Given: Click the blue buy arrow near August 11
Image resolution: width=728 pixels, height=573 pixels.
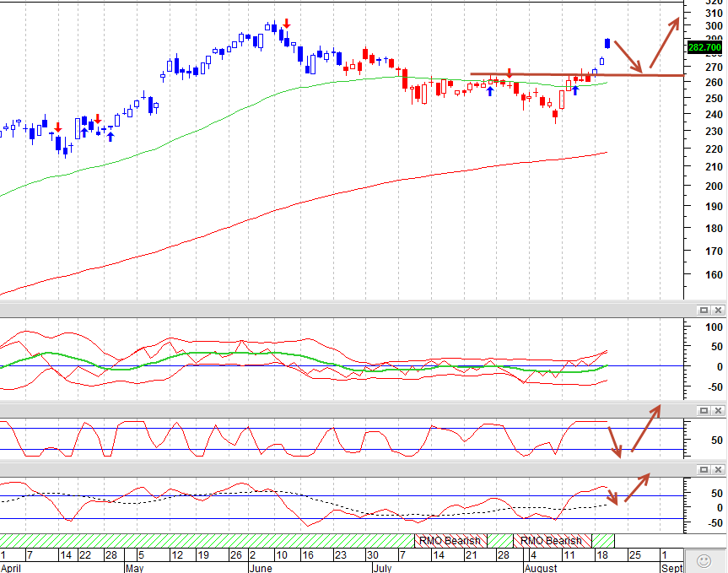Looking at the screenshot, I should click(x=575, y=90).
